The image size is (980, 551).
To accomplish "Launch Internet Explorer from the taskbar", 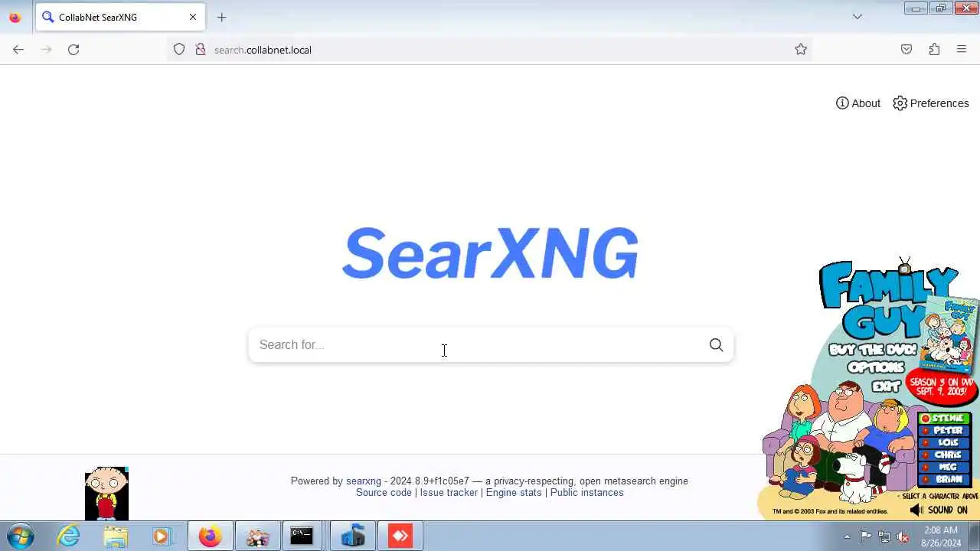I will point(69,536).
